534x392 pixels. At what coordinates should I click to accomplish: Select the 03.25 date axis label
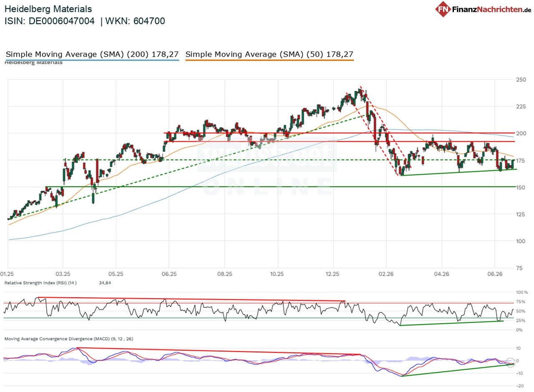63,274
